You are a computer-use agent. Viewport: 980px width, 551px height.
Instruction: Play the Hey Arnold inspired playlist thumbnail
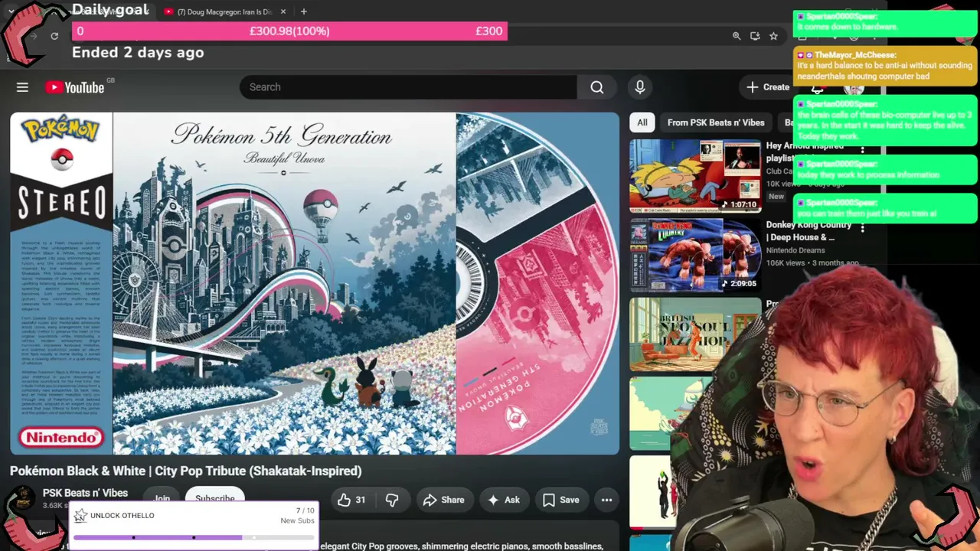point(695,176)
